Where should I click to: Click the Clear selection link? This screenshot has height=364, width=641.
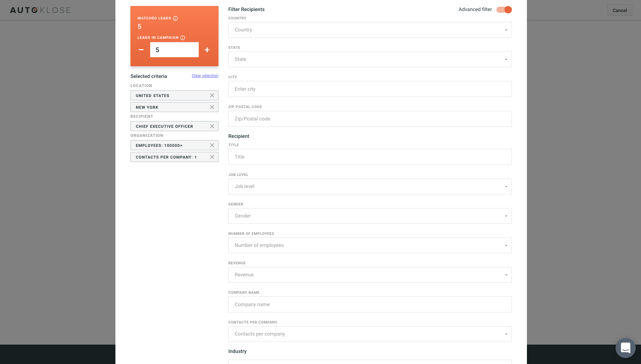(205, 76)
